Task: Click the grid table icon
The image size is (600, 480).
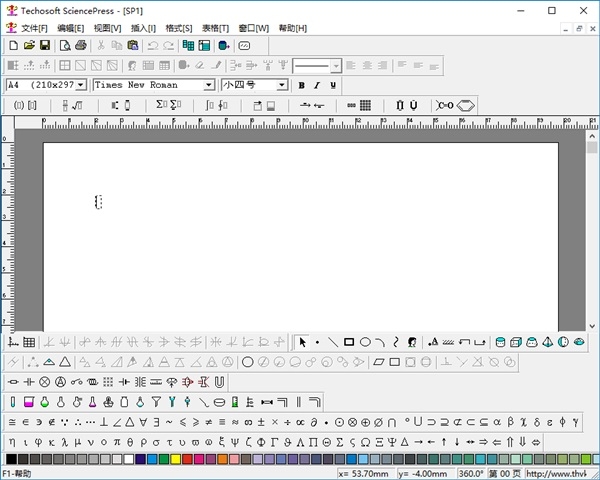Action: [29, 342]
